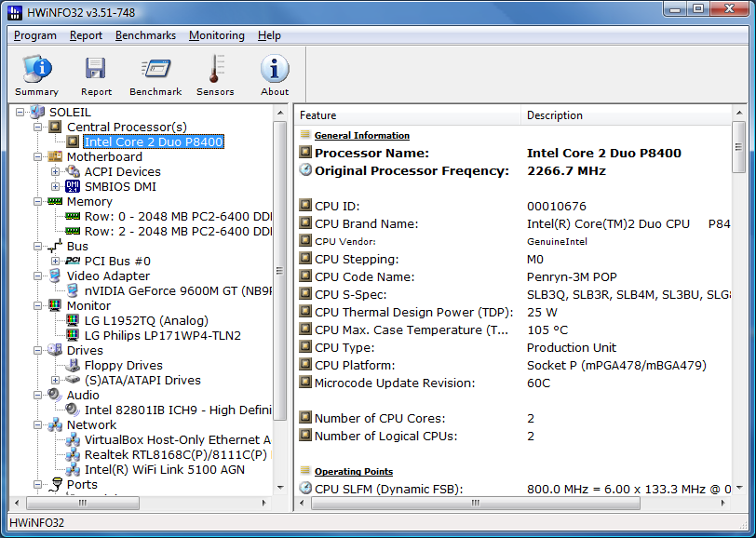This screenshot has height=538, width=756.
Task: Expand the SMBIOS DMI node
Action: 56,186
